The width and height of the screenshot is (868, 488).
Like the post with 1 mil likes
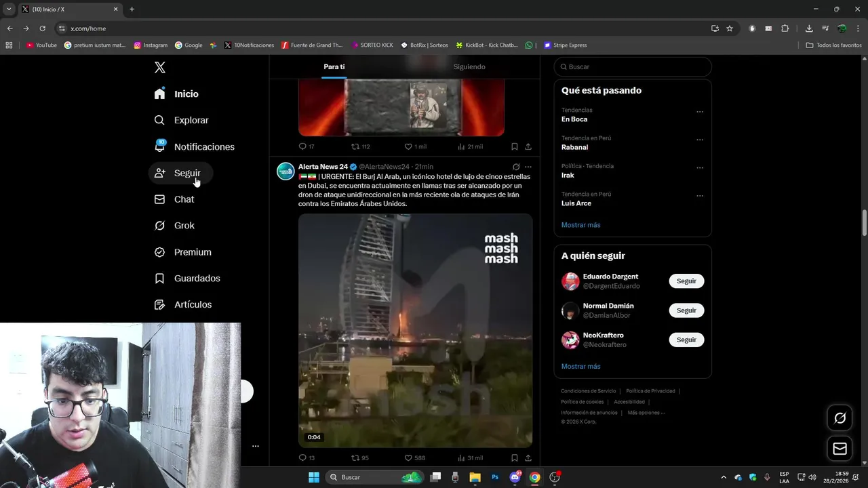click(415, 146)
